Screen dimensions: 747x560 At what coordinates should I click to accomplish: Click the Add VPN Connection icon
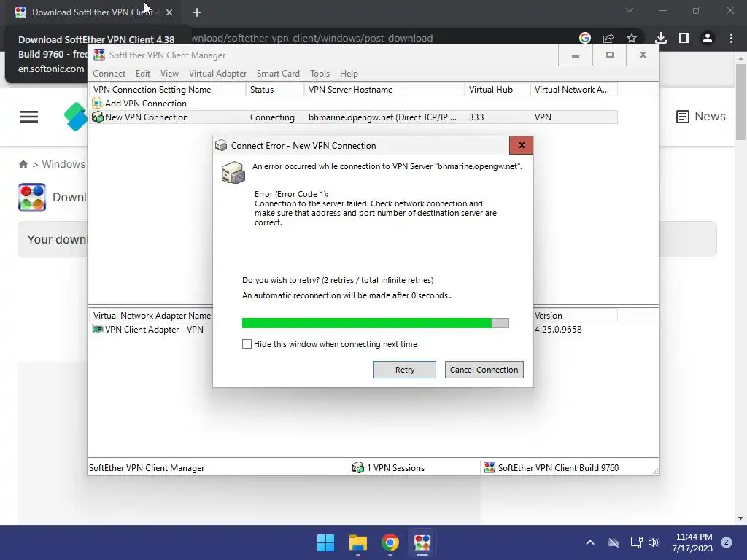tap(97, 103)
